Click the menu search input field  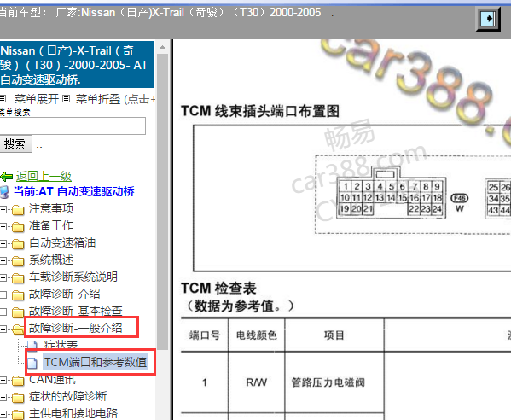73,125
